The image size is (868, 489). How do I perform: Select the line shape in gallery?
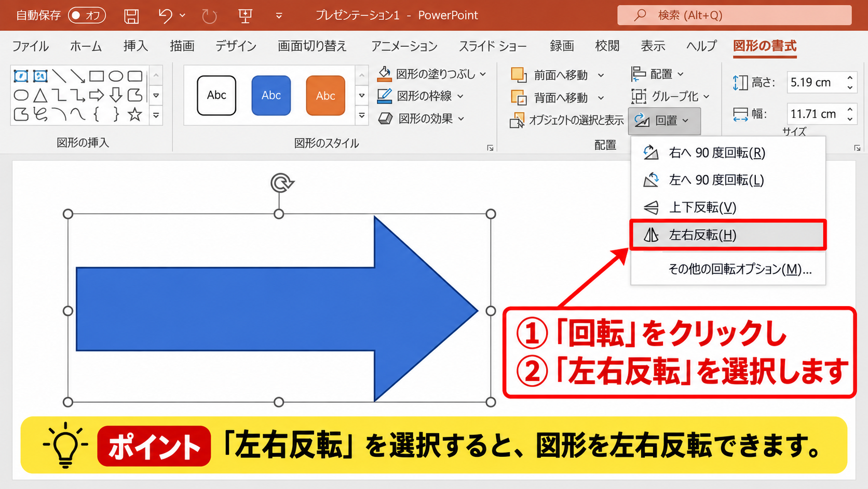[59, 76]
